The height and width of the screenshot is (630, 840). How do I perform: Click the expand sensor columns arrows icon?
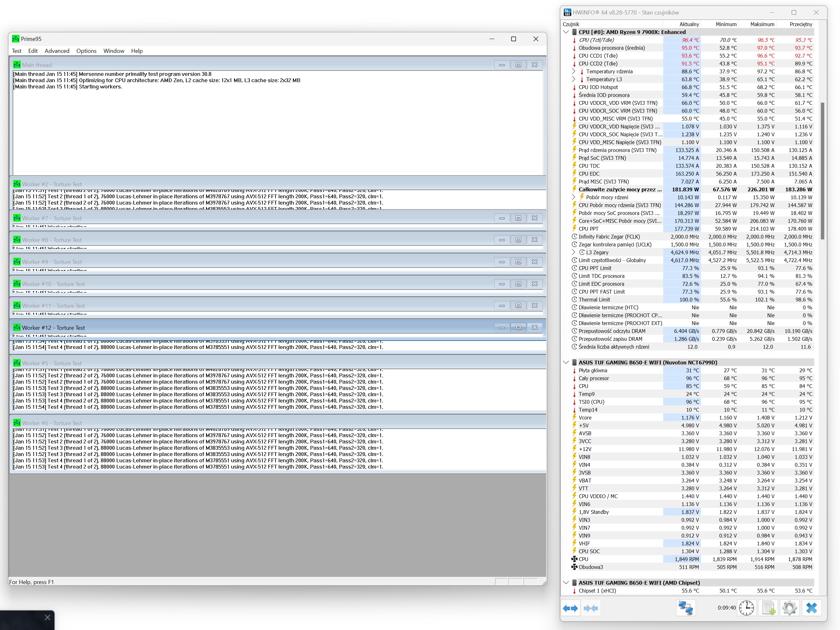coord(570,608)
